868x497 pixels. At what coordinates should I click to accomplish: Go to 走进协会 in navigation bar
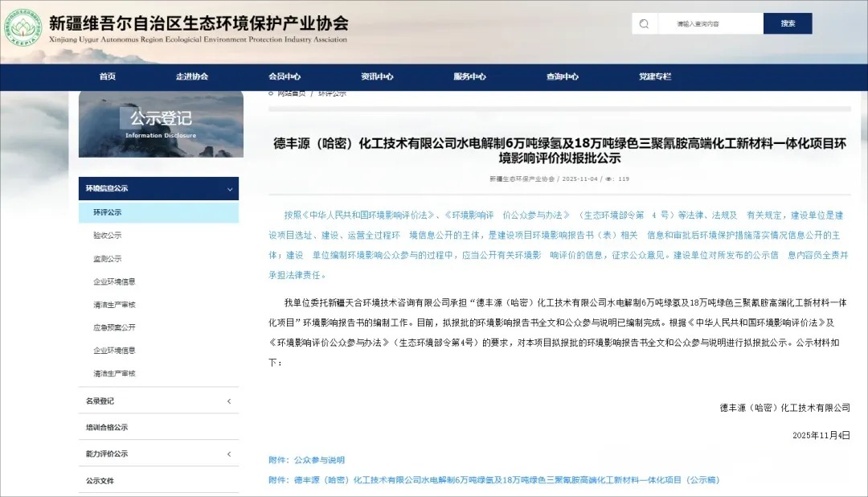192,76
